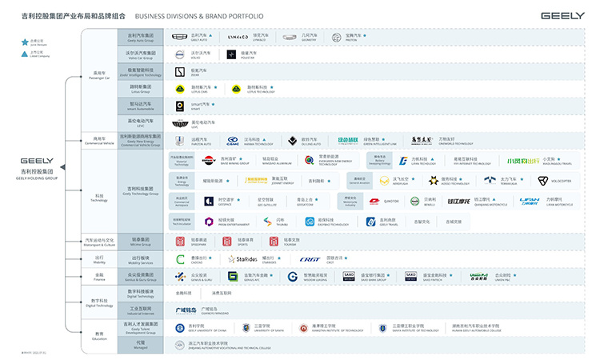Click the QJMotor red logo
This screenshot has height=364, width=600.
[x=374, y=202]
